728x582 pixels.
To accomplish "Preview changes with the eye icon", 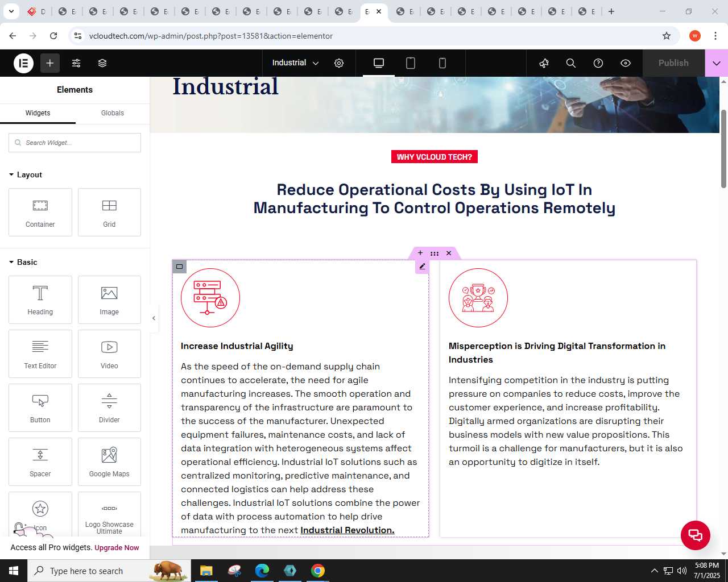I will [626, 63].
